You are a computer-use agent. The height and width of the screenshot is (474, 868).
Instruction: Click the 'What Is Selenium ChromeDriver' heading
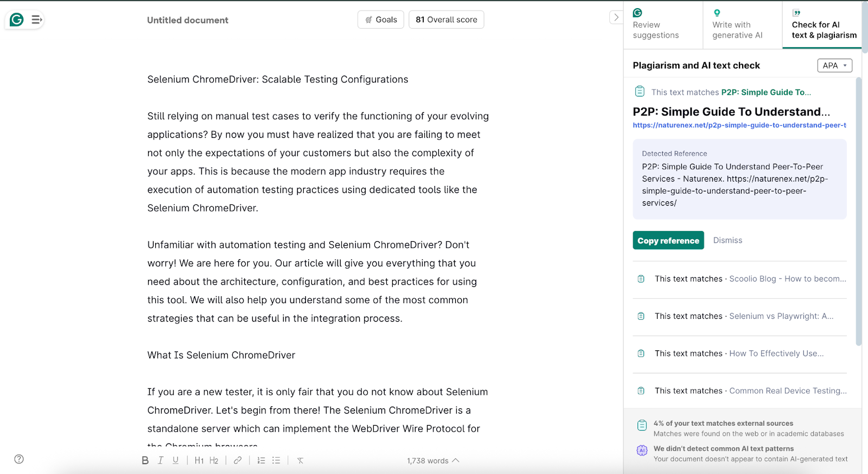(x=221, y=355)
